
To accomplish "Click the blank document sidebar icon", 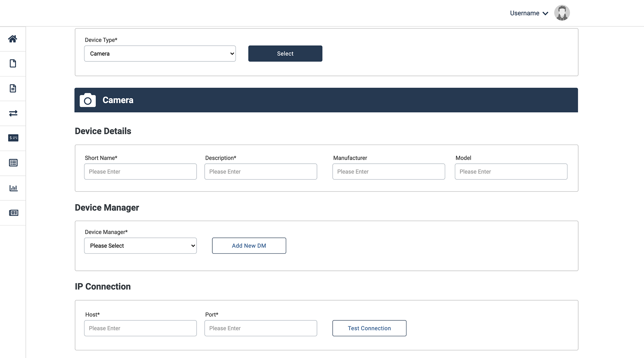I will click(x=13, y=63).
